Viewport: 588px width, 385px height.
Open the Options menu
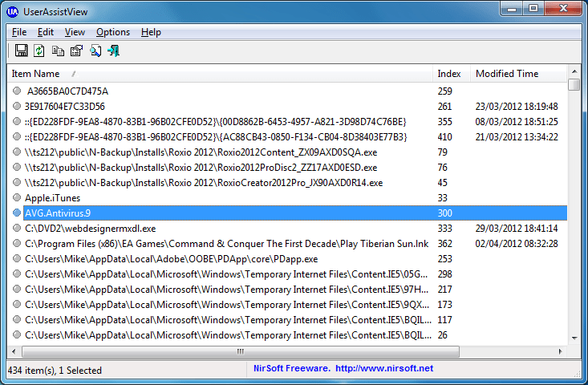click(x=113, y=32)
